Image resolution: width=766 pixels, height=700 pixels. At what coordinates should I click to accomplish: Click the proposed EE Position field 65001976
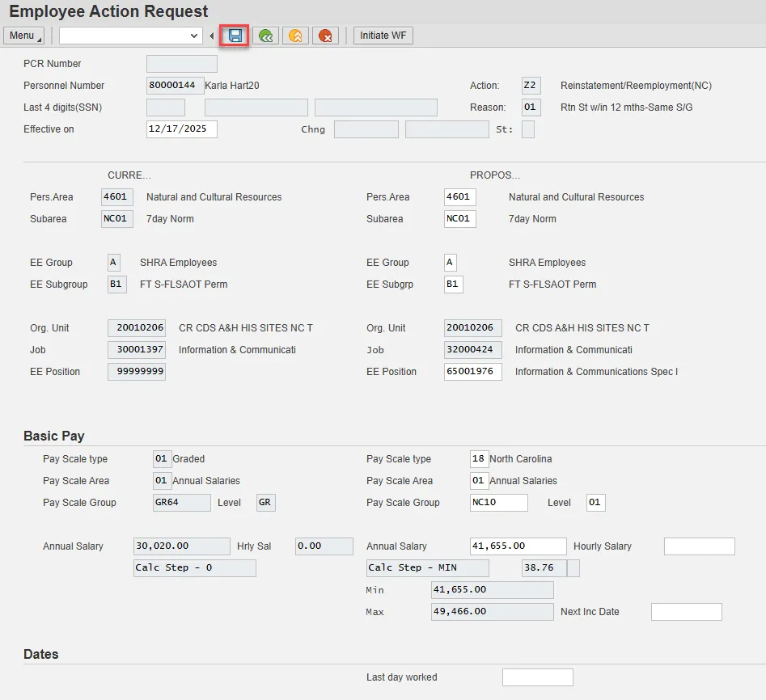(x=472, y=372)
